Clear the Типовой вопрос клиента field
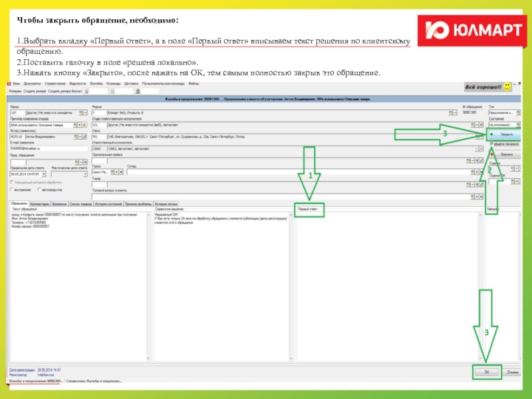Image resolution: width=532 pixels, height=399 pixels. 481,196
